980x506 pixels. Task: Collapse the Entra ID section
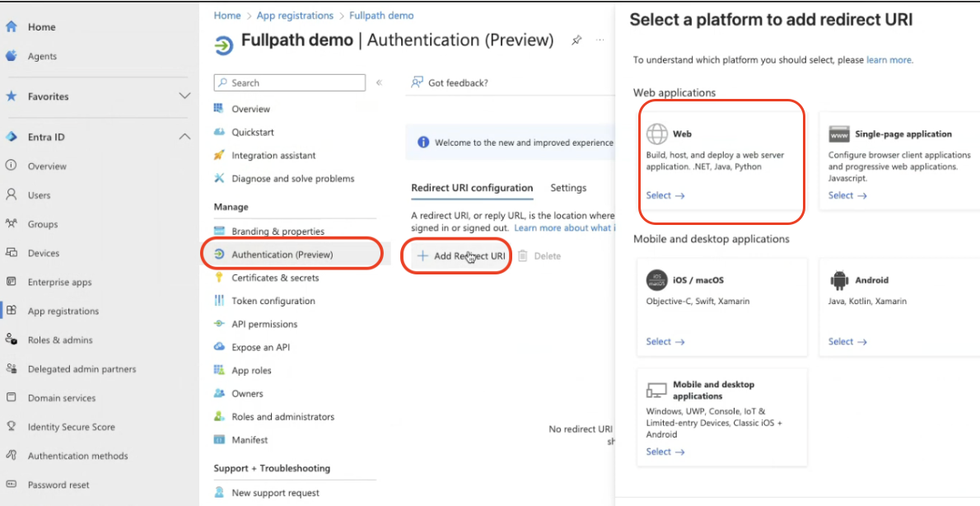point(184,137)
